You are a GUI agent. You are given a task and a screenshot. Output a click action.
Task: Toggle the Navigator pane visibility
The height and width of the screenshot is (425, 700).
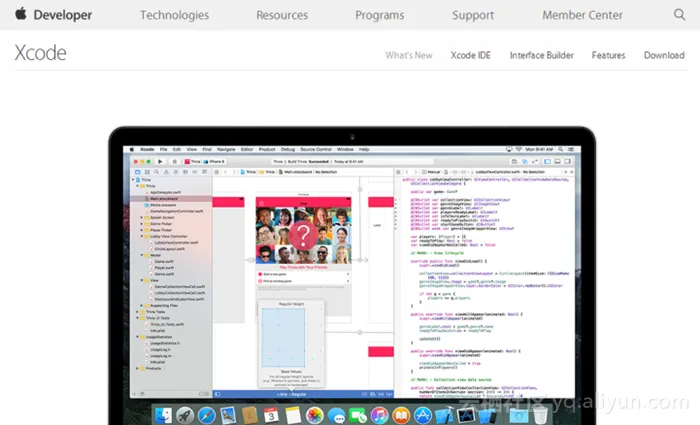coord(547,161)
